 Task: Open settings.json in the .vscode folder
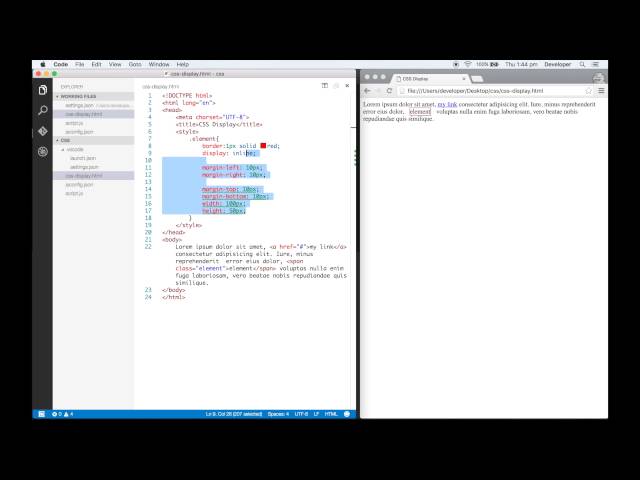coord(93,167)
